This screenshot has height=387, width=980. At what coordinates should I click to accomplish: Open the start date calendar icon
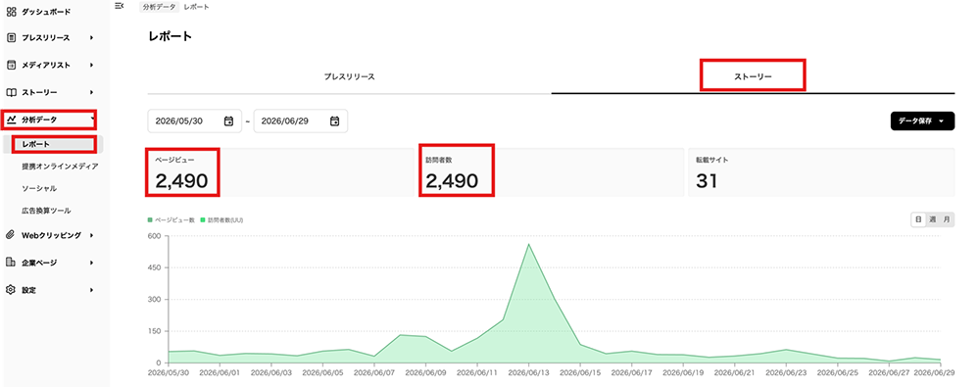(228, 121)
